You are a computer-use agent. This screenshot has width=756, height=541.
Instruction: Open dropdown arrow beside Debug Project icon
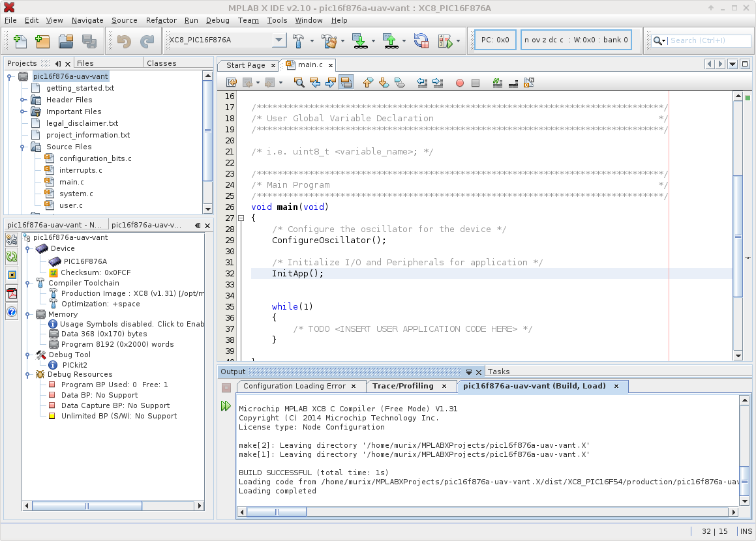tap(458, 41)
